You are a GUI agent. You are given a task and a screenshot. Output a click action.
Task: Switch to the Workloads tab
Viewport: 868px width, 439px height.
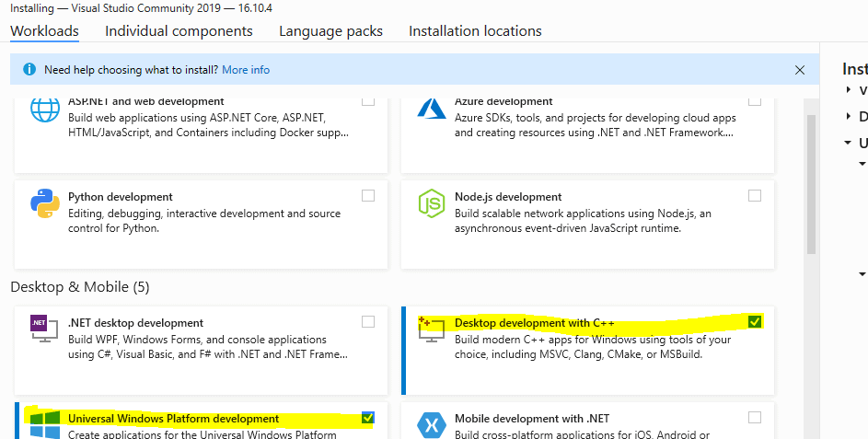(x=44, y=31)
